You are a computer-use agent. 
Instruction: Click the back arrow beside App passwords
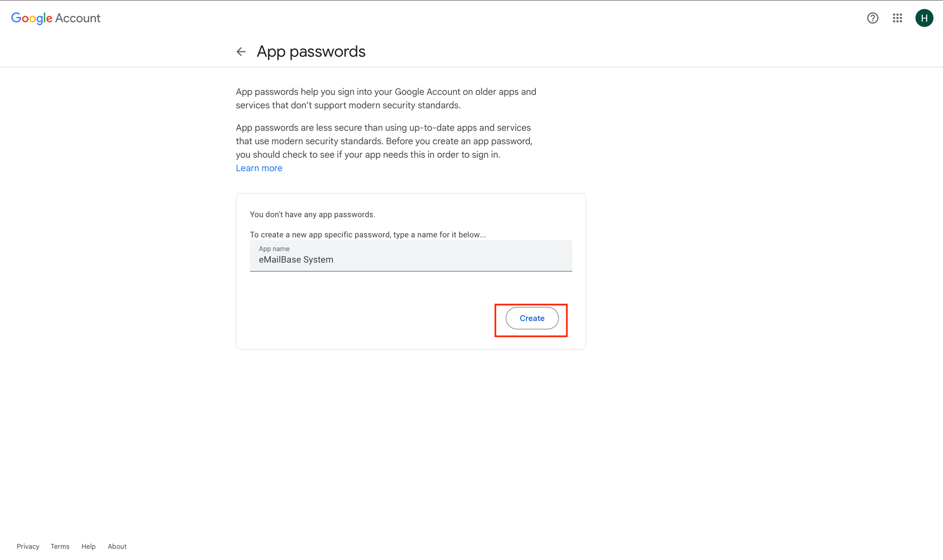point(241,52)
